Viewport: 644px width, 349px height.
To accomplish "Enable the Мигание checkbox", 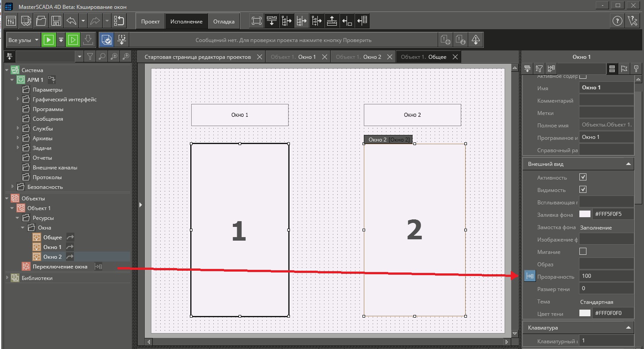I will point(583,252).
